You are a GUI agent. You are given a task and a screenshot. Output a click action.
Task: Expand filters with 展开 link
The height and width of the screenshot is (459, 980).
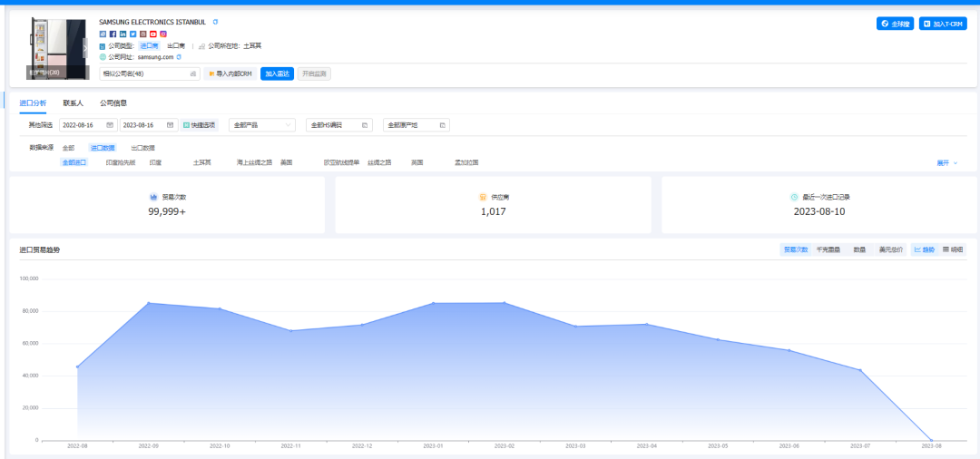pos(946,163)
